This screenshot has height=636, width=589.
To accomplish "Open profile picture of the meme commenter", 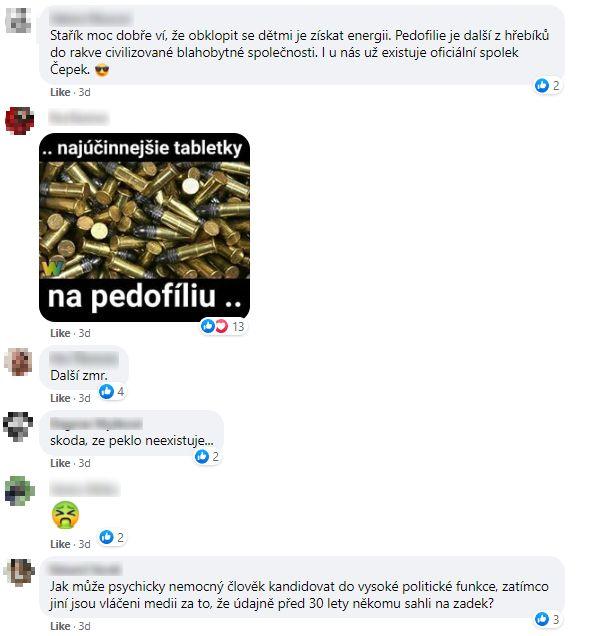I will pyautogui.click(x=19, y=120).
